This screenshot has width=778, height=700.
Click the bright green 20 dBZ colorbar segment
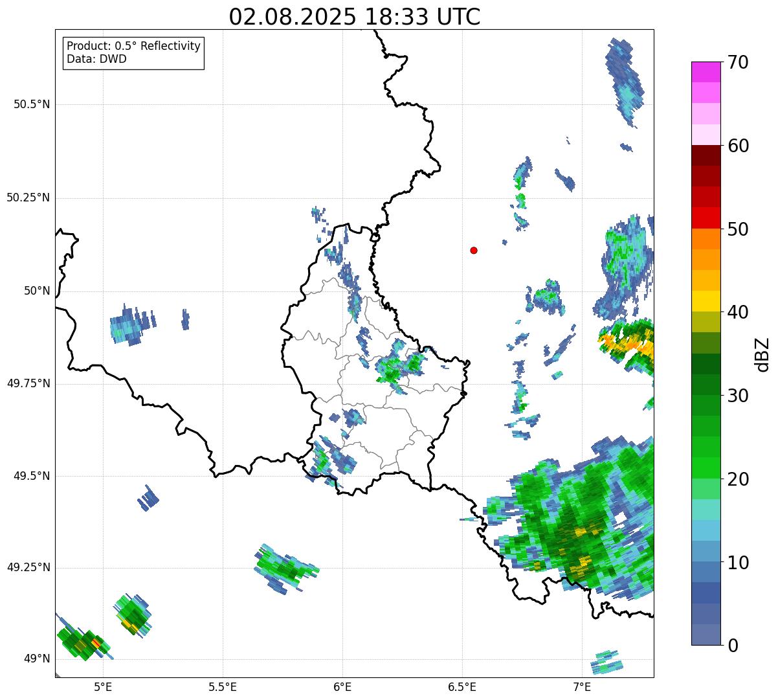(x=706, y=468)
